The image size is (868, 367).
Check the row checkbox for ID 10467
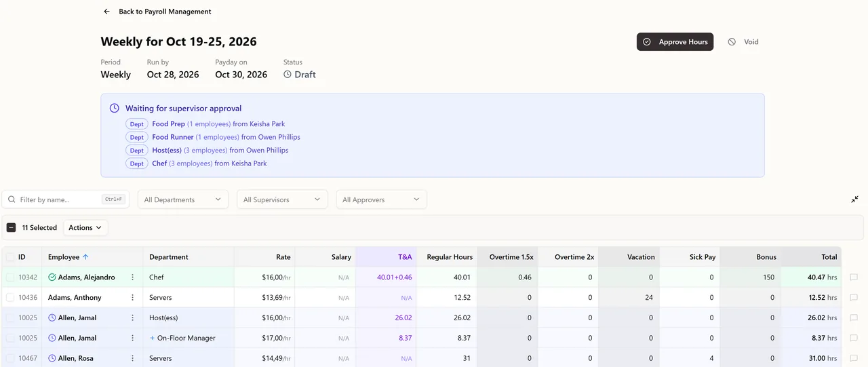tap(10, 358)
